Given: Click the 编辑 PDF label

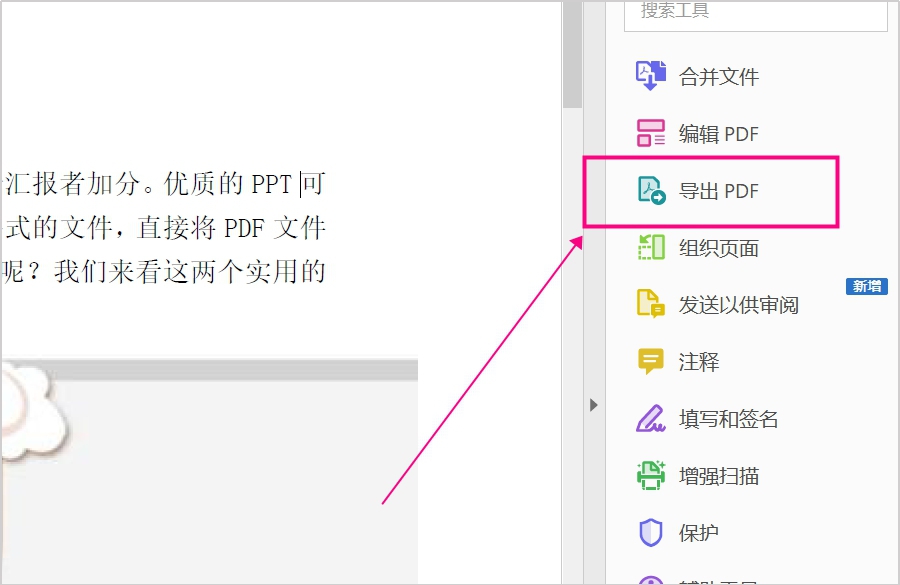Looking at the screenshot, I should click(x=719, y=134).
